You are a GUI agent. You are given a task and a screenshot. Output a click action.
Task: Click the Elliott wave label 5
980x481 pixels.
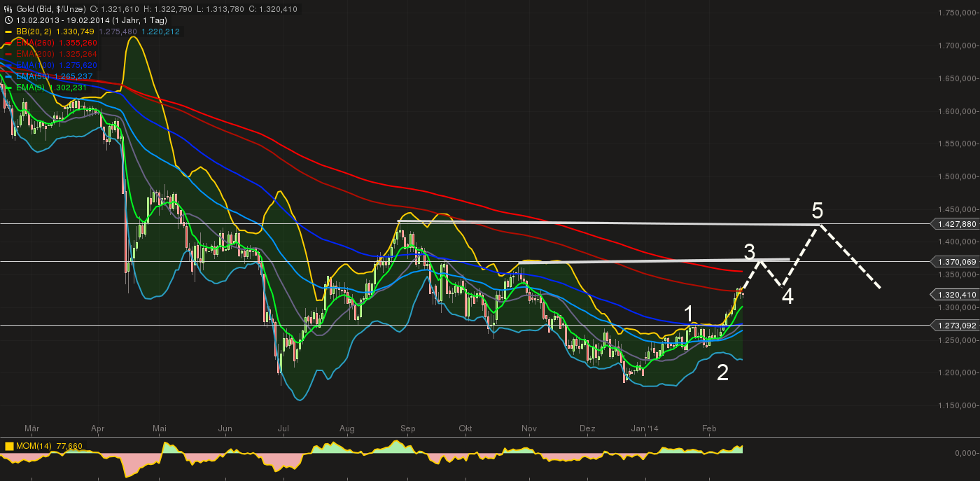click(x=818, y=210)
